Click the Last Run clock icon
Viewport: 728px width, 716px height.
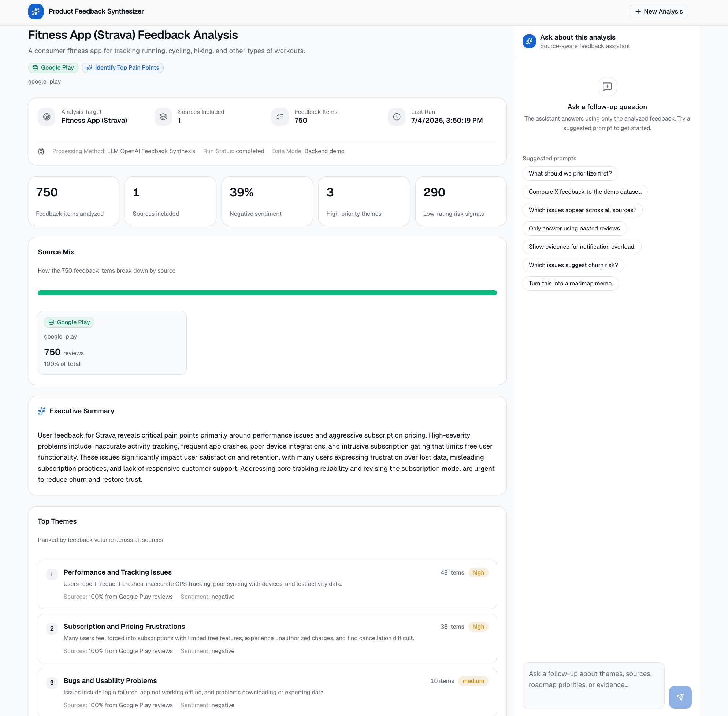click(397, 117)
